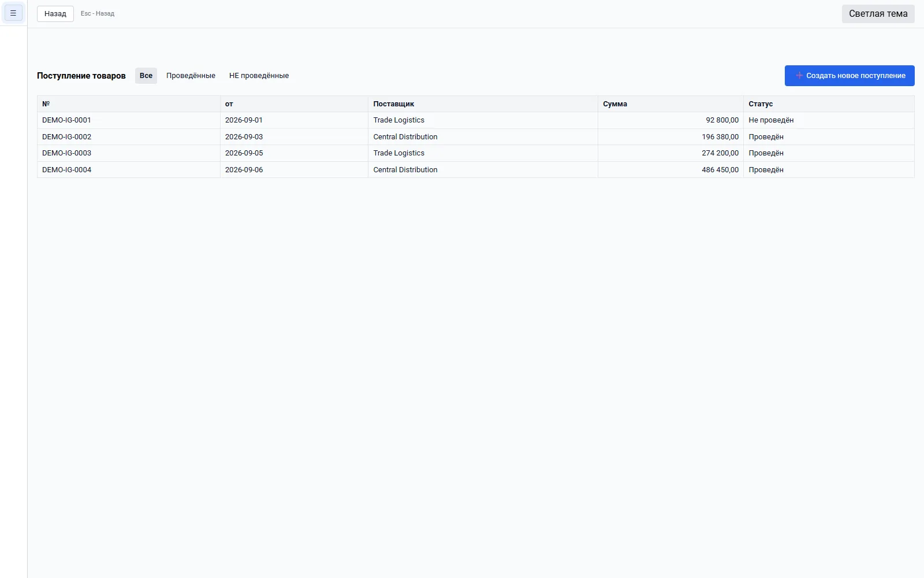924x578 pixels.
Task: Select the date 2026-09-01 cell
Action: pos(294,120)
